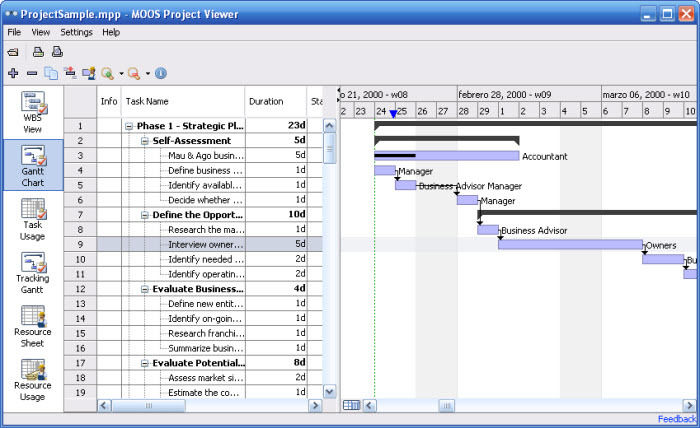Image resolution: width=700 pixels, height=428 pixels.
Task: Open the zoom out dropdown arrow
Action: pyautogui.click(x=147, y=73)
